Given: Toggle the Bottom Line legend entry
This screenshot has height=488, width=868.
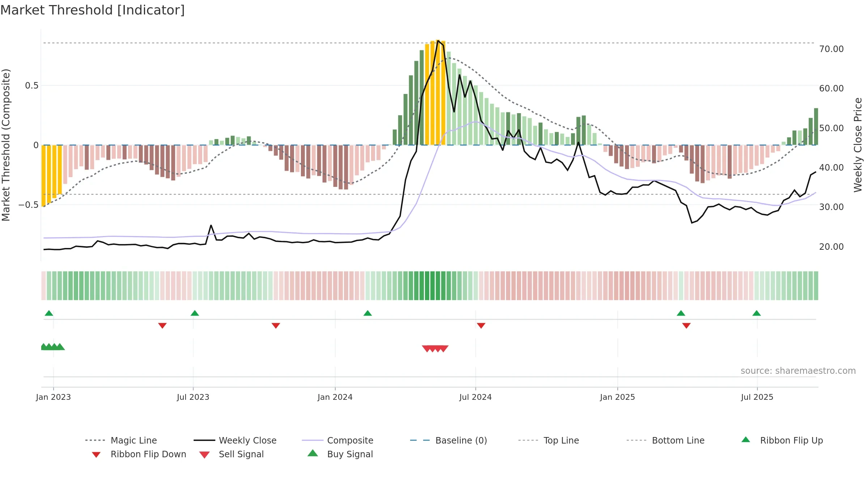Looking at the screenshot, I should 665,440.
